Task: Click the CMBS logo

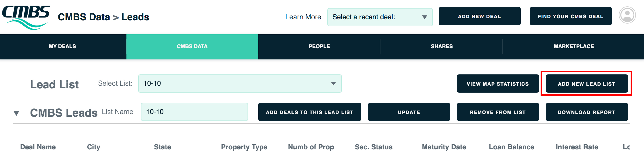Action: tap(26, 17)
